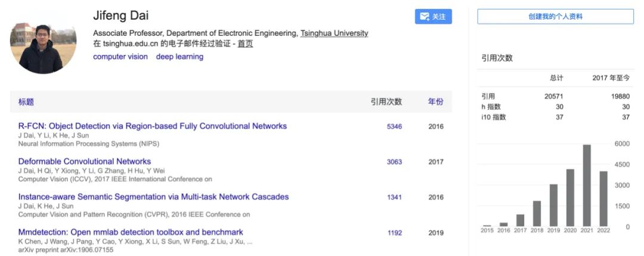Open the R-FCN Object Detection paper
This screenshot has height=256, width=644.
(153, 126)
